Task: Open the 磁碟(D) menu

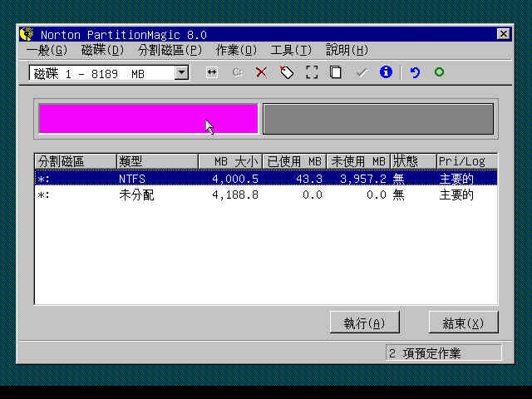Action: click(x=101, y=50)
